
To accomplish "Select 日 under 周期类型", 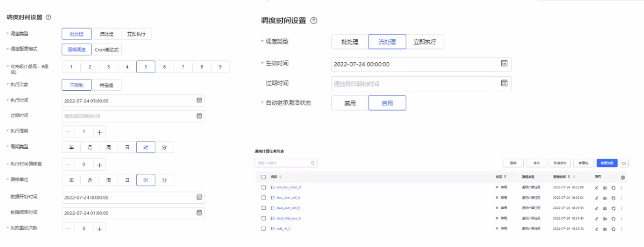I will click(127, 147).
